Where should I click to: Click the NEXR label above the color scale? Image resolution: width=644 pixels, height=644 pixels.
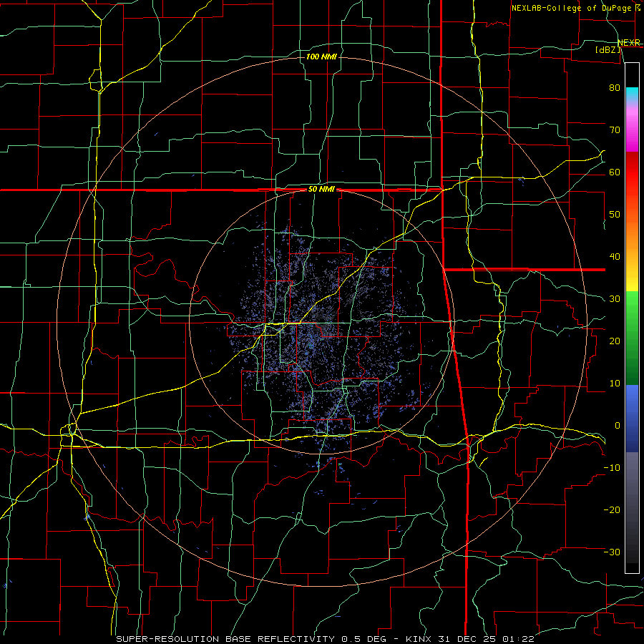pyautogui.click(x=629, y=43)
